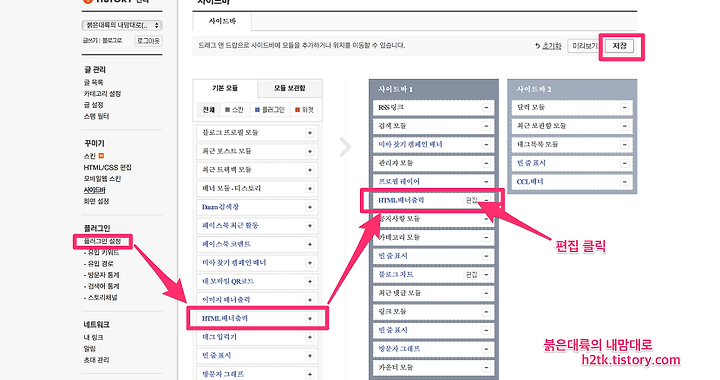Image resolution: width=720 pixels, height=380 pixels.
Task: Open 초대 관리 menu item
Action: [96, 360]
